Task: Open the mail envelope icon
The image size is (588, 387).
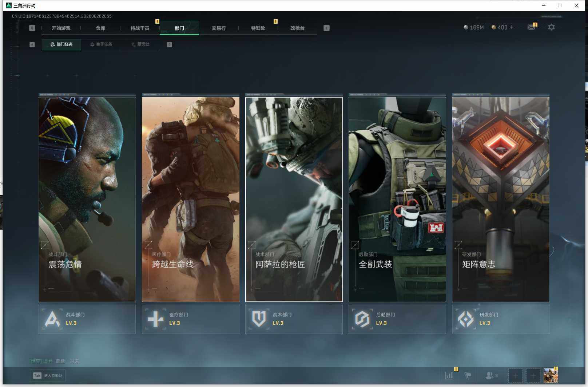Action: [x=531, y=27]
